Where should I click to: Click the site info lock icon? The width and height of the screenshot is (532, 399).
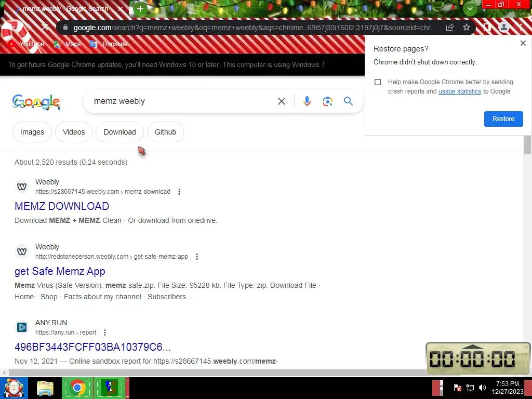[x=65, y=27]
